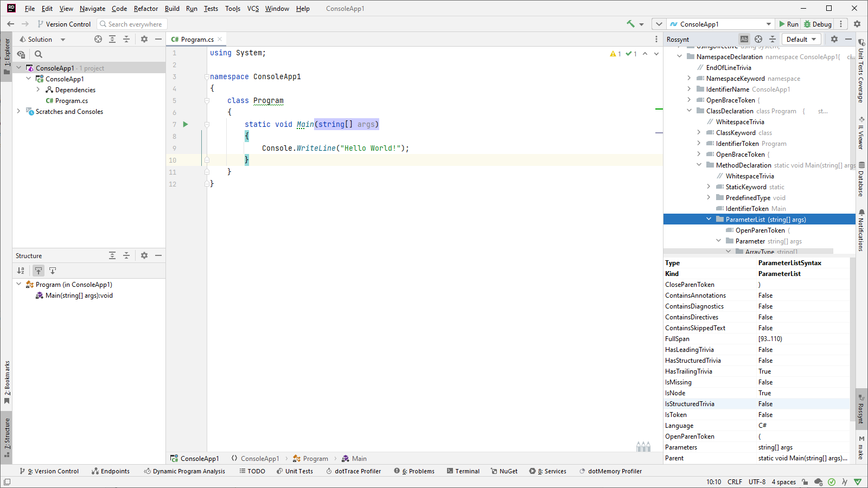Open the Refactor menu
Viewport: 868px width, 488px height.
coord(146,8)
